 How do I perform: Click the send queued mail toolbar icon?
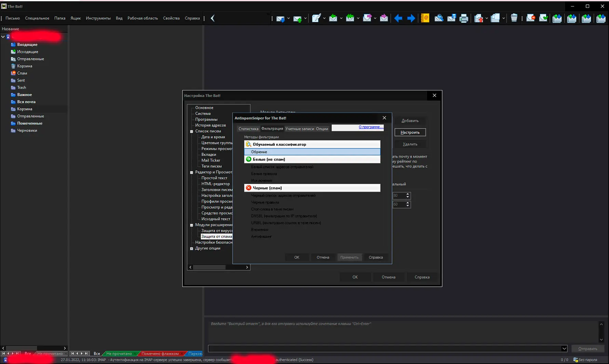[x=297, y=18]
